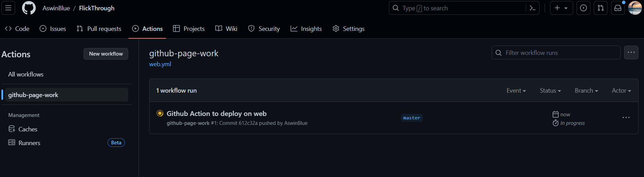644x177 pixels.
Task: Open the AswinBlue owner link
Action: coord(56,8)
